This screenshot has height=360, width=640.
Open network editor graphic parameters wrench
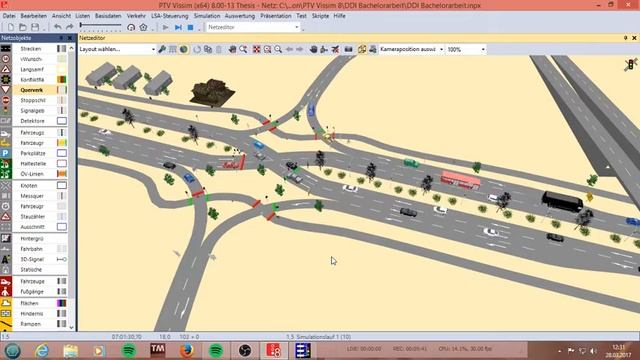[162, 49]
